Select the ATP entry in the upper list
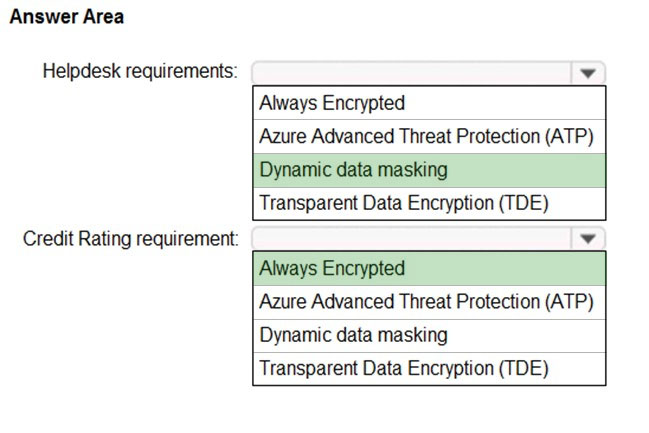 [429, 137]
